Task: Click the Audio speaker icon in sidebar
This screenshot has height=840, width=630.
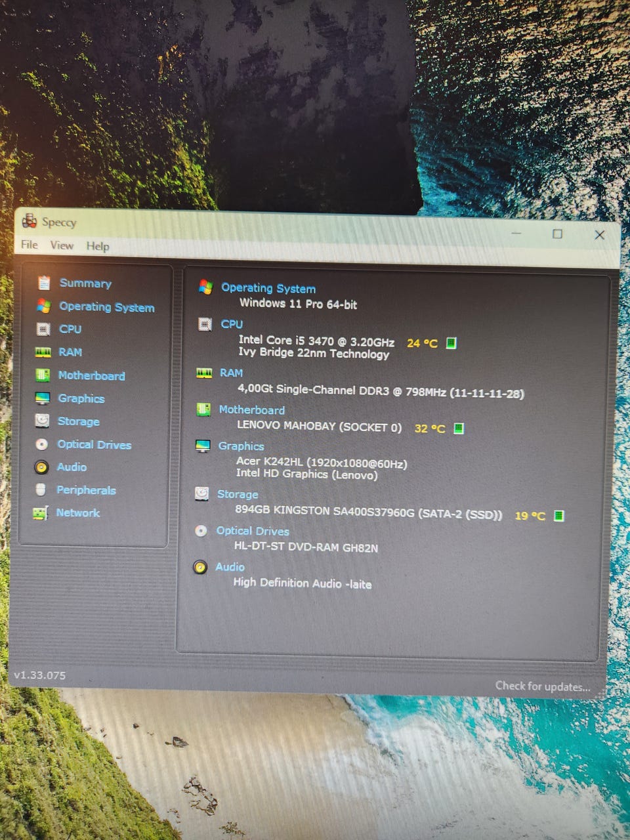Action: pyautogui.click(x=41, y=467)
